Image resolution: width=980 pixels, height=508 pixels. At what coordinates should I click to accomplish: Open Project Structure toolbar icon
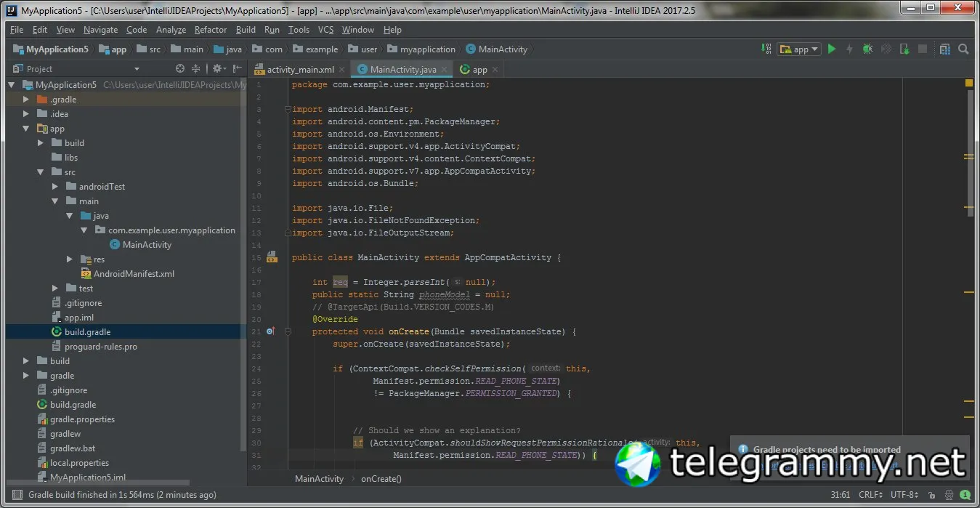[x=945, y=49]
